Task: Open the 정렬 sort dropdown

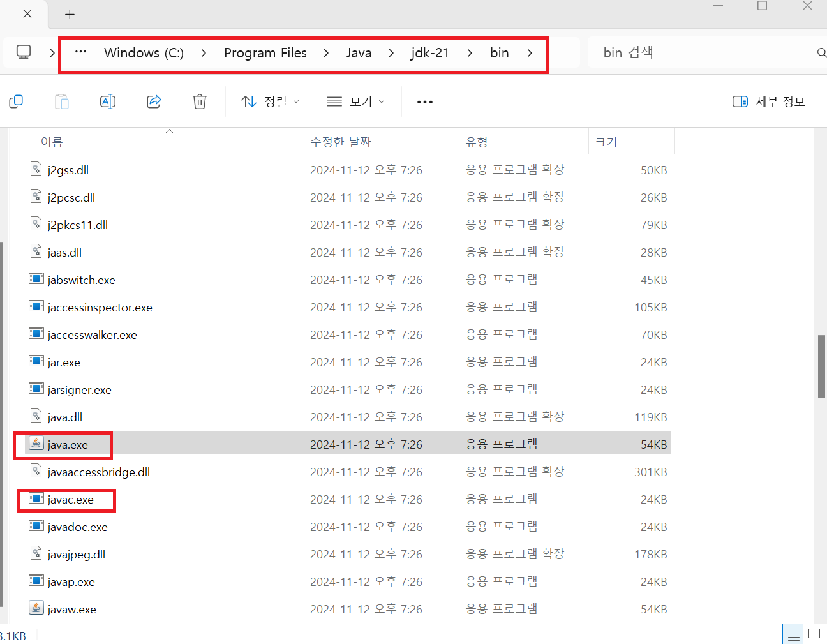Action: [x=270, y=101]
